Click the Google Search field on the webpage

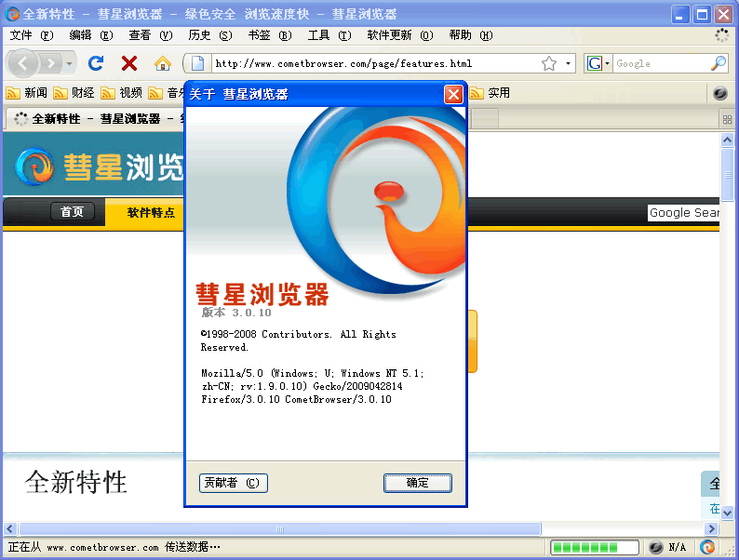click(x=683, y=212)
